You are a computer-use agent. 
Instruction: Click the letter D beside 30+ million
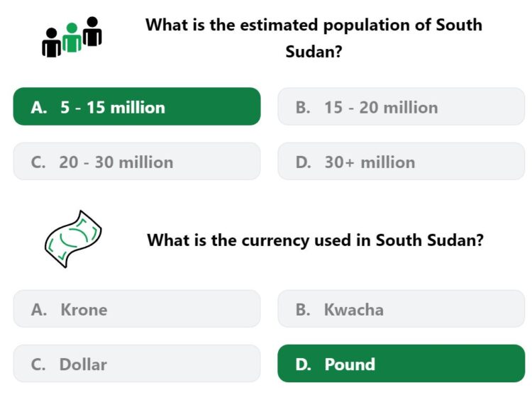coord(303,162)
